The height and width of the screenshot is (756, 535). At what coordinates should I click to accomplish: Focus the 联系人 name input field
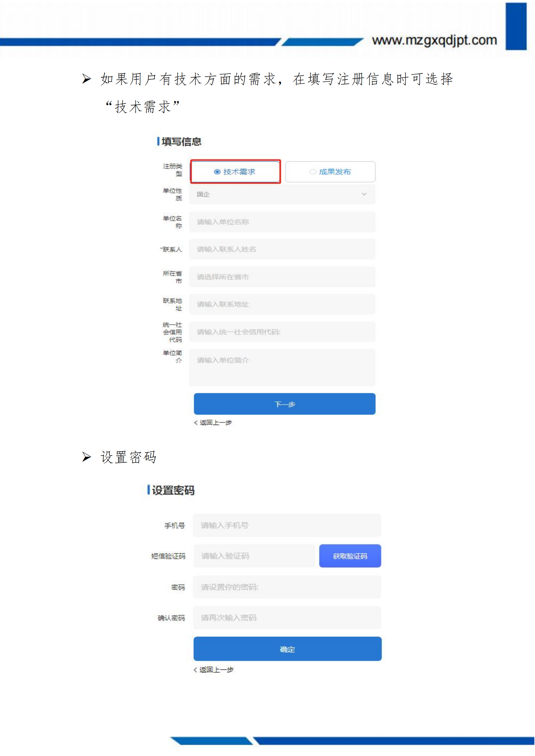[282, 249]
